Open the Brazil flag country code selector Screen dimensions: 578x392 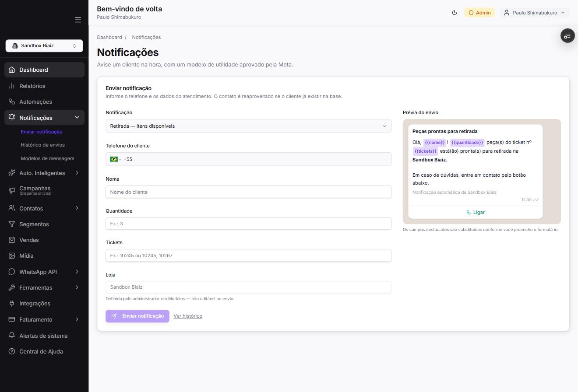click(x=115, y=159)
